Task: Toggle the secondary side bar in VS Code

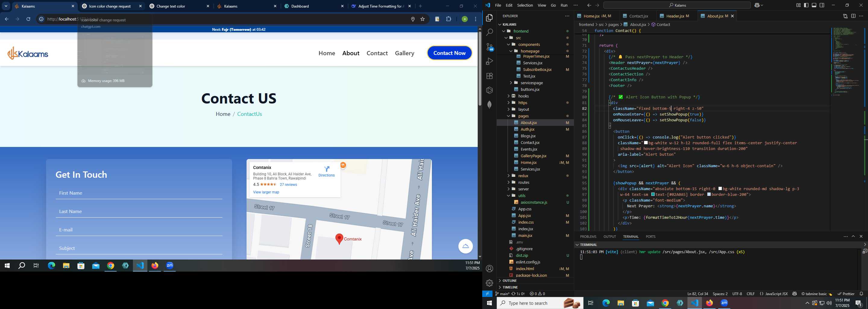Action: point(822,5)
